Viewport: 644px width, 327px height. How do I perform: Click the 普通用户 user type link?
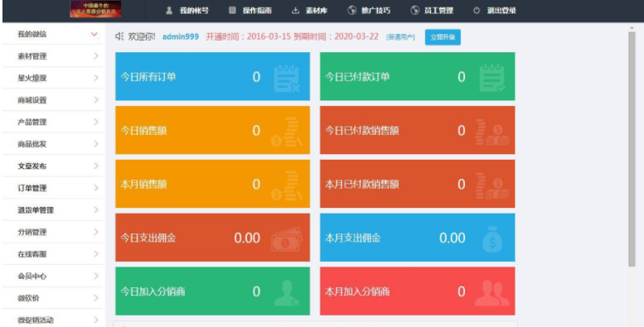point(400,37)
